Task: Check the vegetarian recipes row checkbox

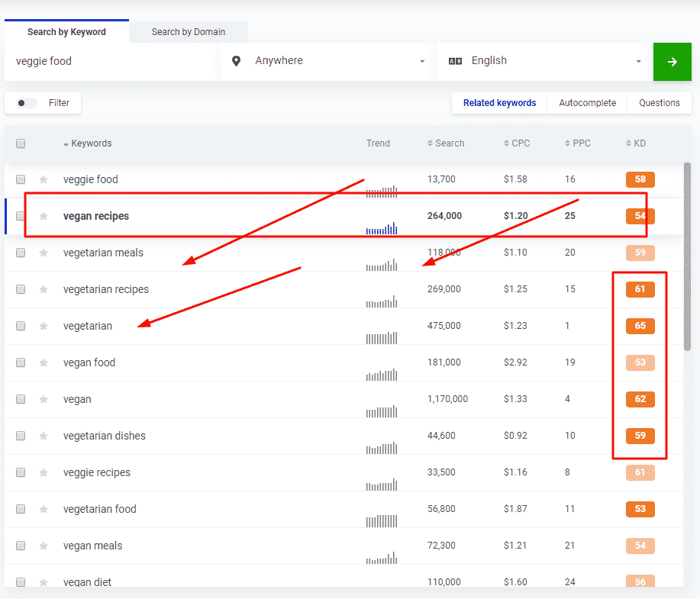Action: coord(21,289)
